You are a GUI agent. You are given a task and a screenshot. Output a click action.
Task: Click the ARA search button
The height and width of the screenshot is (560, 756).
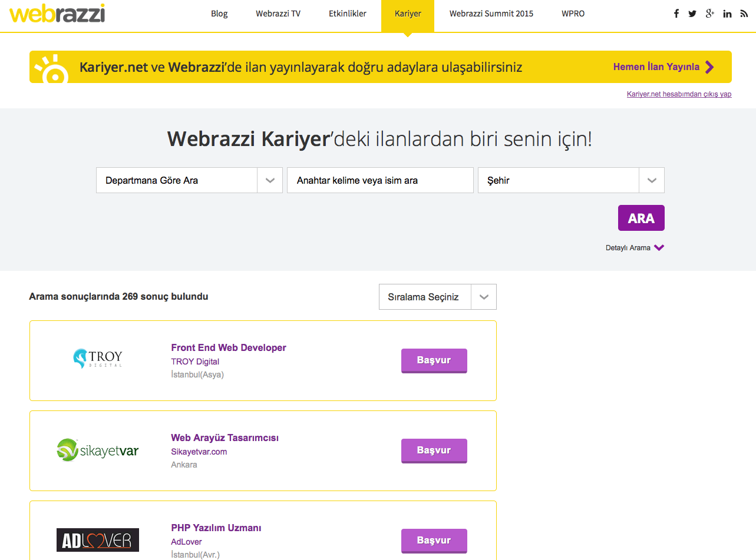pyautogui.click(x=641, y=217)
